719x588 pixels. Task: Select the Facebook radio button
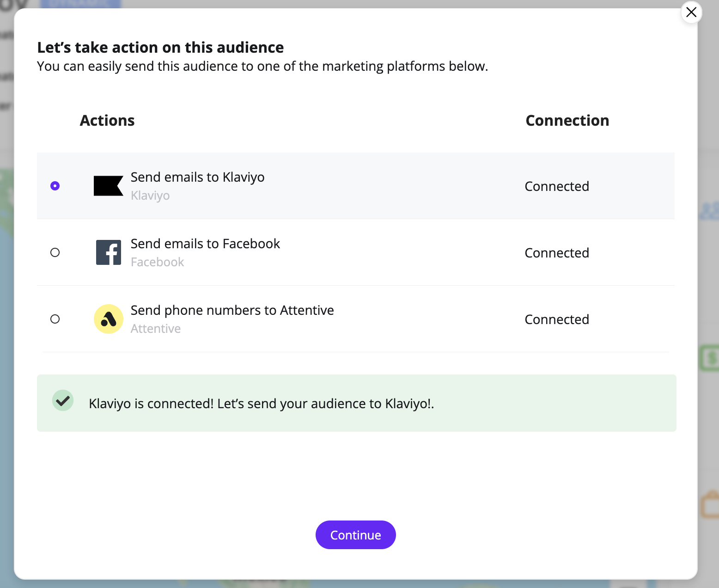click(55, 252)
